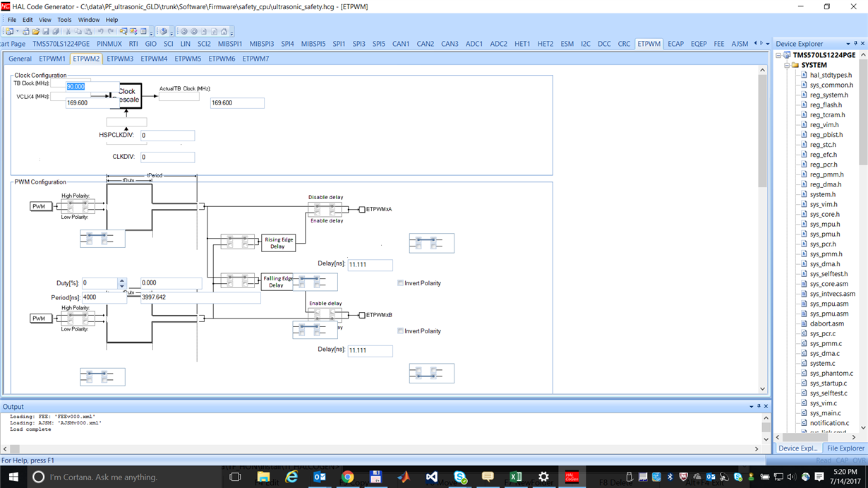Select sys_intvecs.asm in Device Explorer
The image size is (868, 488).
click(x=832, y=294)
